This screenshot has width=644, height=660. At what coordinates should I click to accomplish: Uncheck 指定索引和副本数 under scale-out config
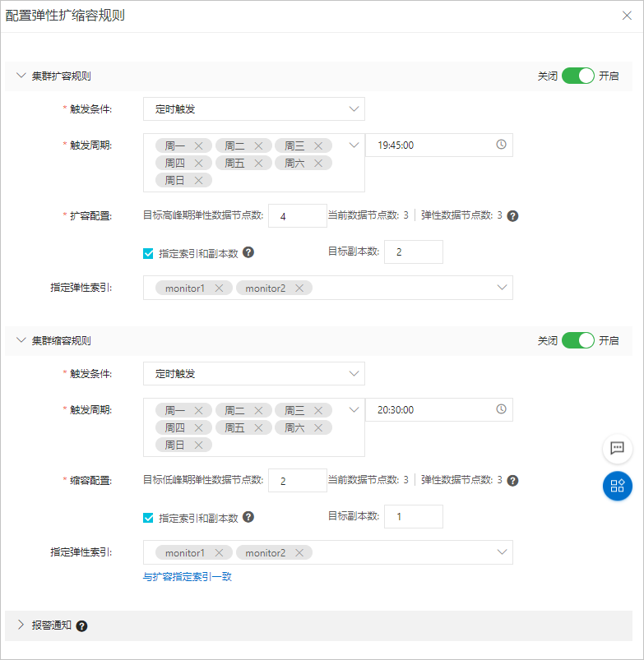click(x=148, y=253)
